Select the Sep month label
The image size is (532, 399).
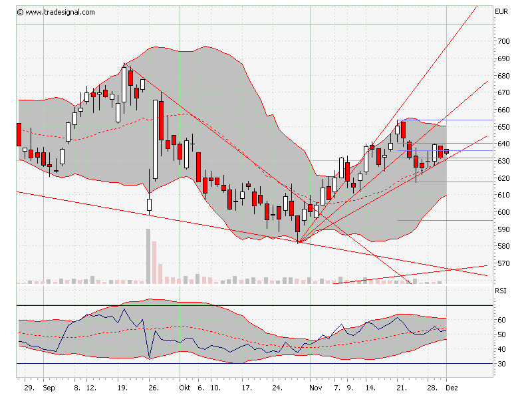click(49, 388)
